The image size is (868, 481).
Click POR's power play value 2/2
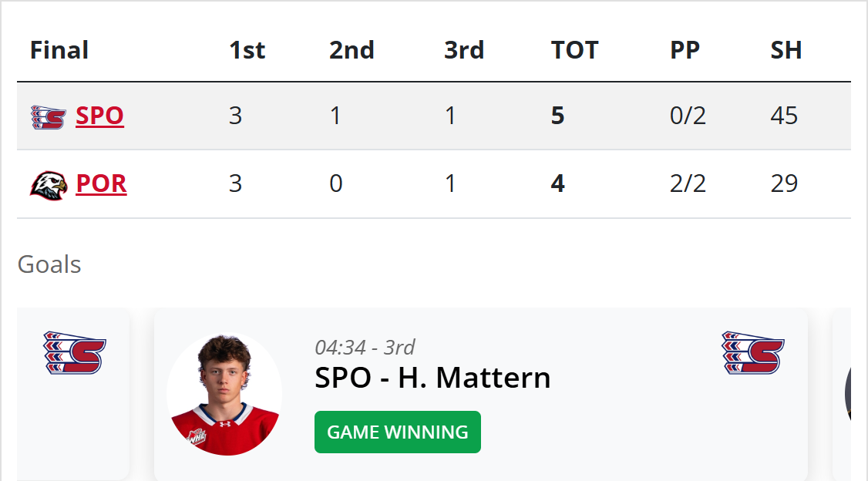click(x=688, y=184)
